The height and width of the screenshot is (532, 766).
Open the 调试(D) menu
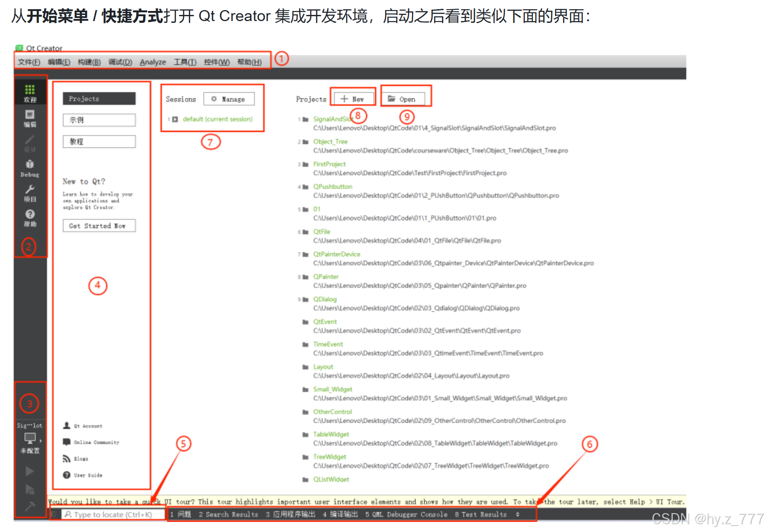point(120,62)
